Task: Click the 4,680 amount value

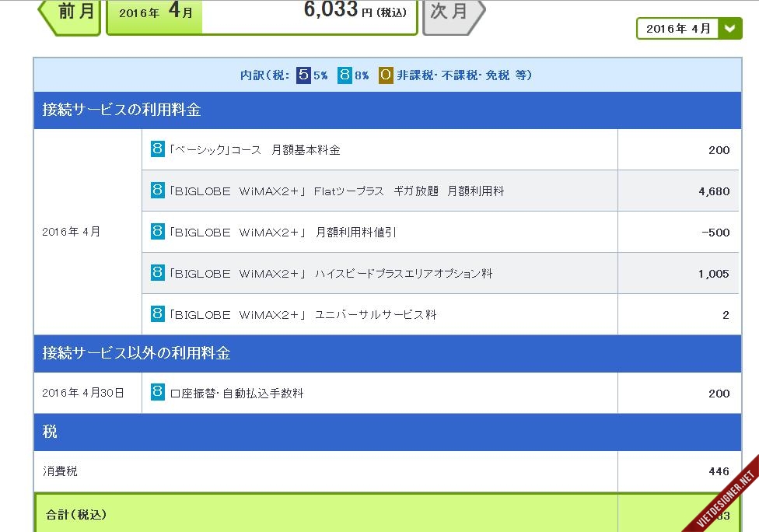Action: pos(714,191)
